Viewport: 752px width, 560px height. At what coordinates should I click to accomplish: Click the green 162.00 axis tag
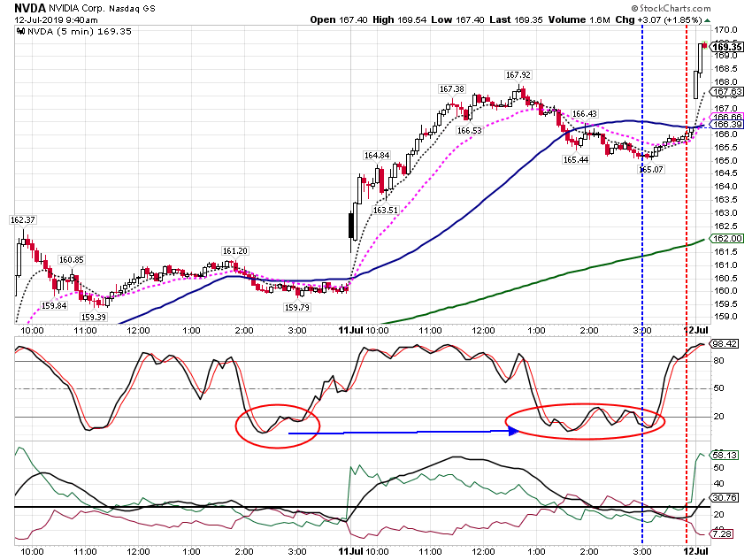pos(726,239)
